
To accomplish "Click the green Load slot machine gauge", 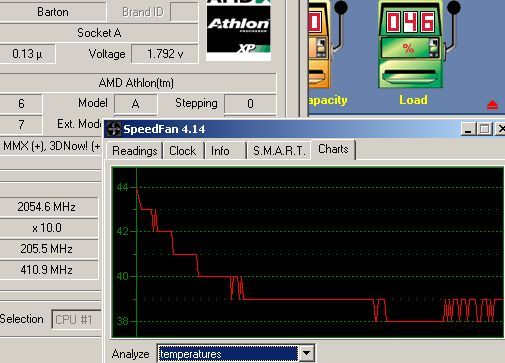I will 411,44.
